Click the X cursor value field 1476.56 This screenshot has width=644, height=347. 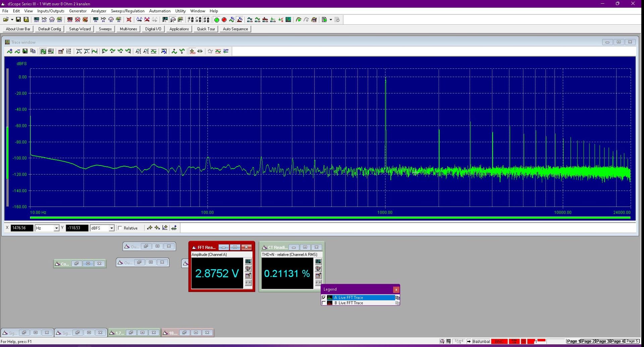(x=22, y=228)
